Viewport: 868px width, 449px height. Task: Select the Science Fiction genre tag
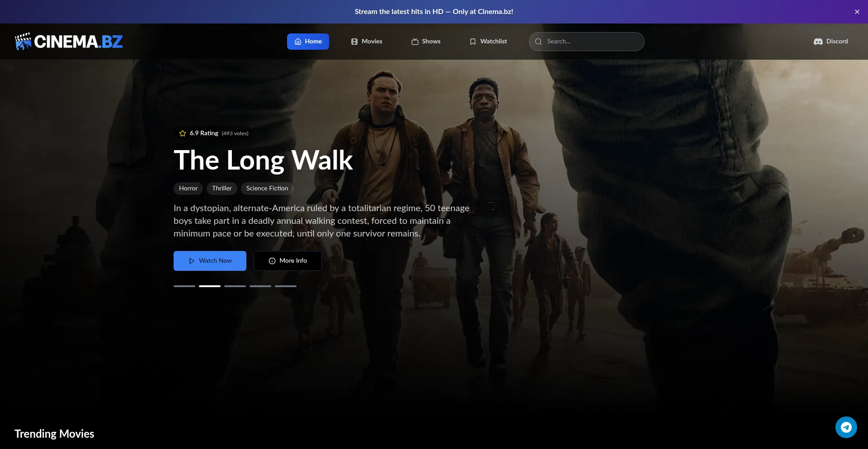(267, 189)
